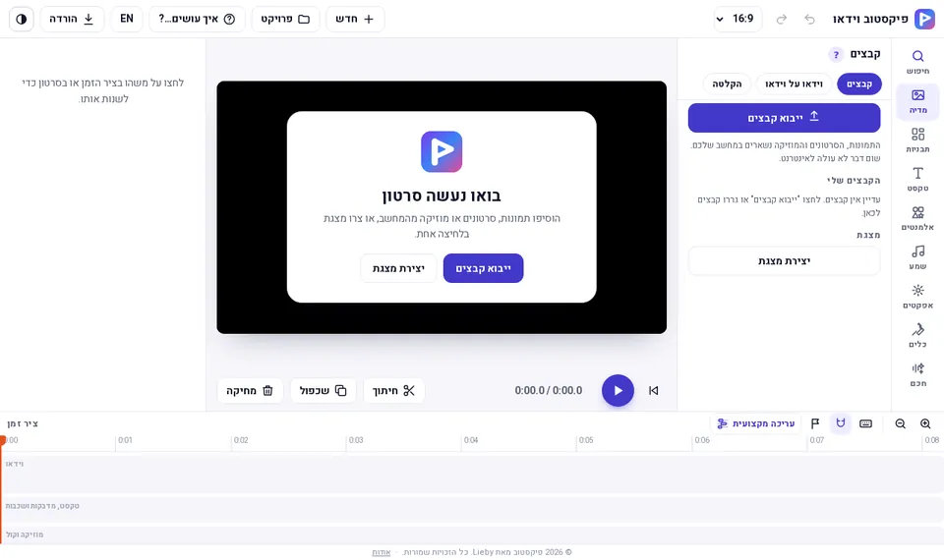Open the אודות link in footer
Image resolution: width=944 pixels, height=560 pixels.
[x=382, y=552]
